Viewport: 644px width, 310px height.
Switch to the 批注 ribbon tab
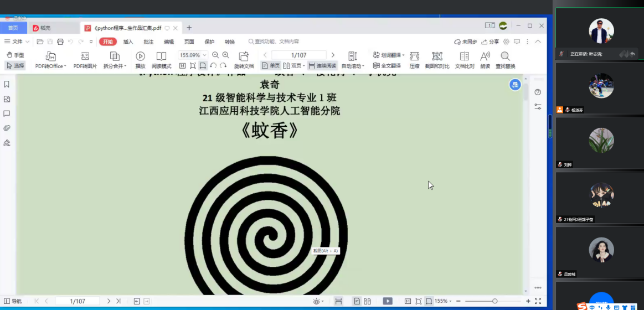click(148, 42)
